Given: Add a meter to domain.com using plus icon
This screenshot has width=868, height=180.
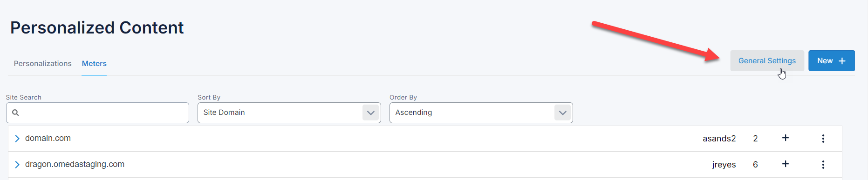Looking at the screenshot, I should (x=786, y=138).
